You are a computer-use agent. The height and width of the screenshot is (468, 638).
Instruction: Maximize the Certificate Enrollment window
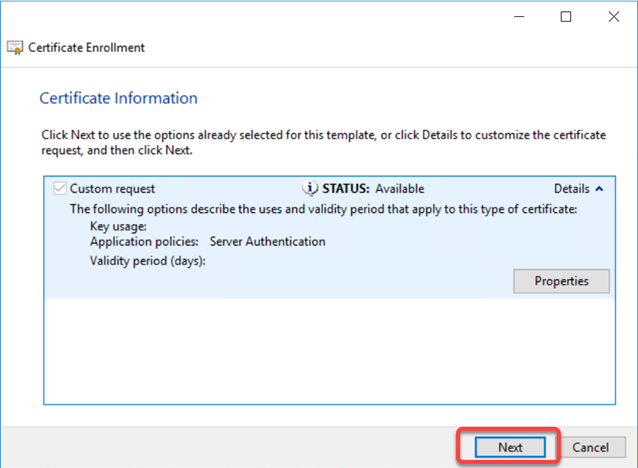[x=566, y=17]
